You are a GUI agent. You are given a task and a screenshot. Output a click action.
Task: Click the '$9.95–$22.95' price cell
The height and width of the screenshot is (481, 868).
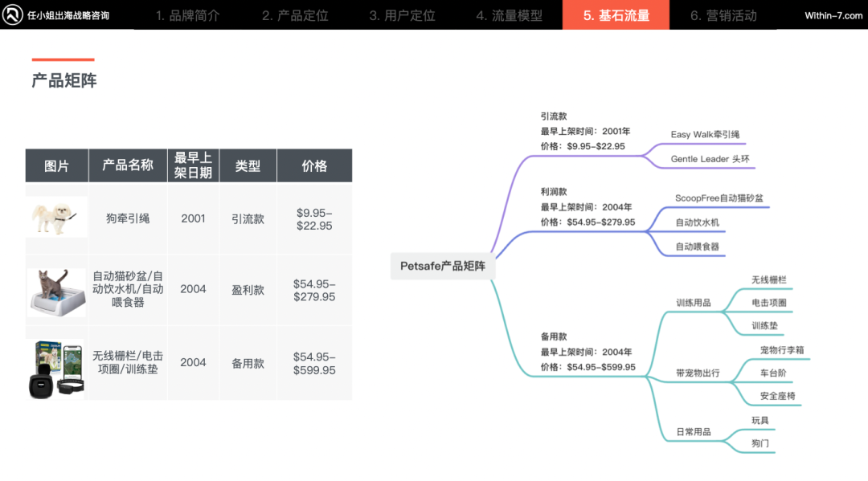click(x=314, y=219)
